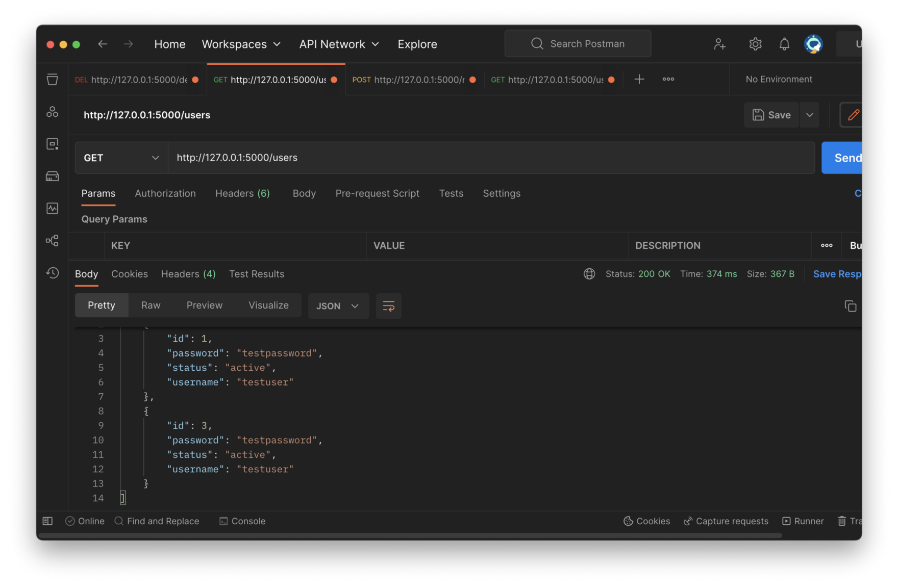Open the request Headers (6) tab
The width and height of the screenshot is (898, 588).
242,193
